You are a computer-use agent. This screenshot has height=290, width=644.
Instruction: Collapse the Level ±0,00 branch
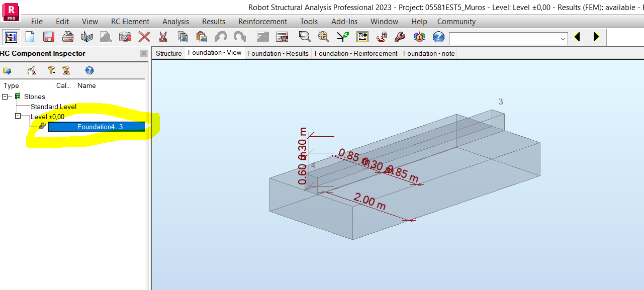[17, 116]
